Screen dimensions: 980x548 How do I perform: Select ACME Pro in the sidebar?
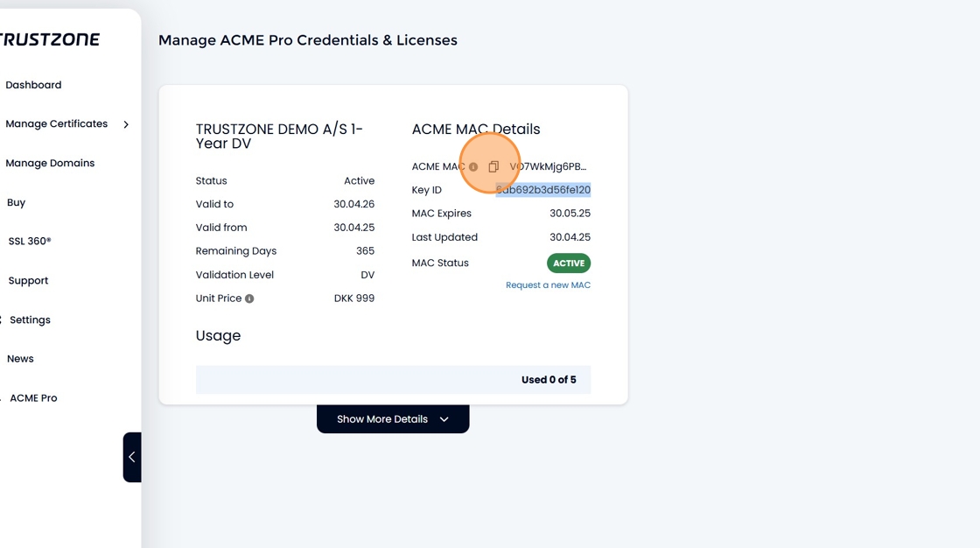[33, 397]
